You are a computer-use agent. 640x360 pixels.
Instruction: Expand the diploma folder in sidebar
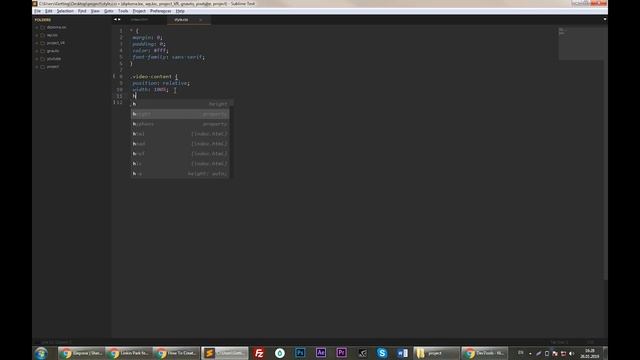[x=37, y=27]
